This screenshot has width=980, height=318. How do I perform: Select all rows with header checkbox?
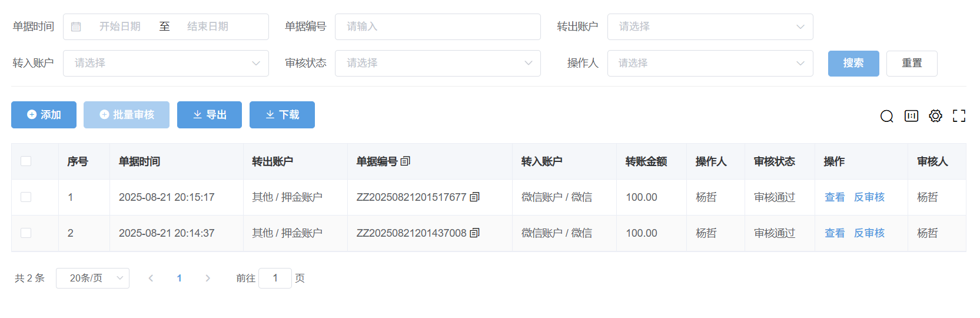coord(26,161)
